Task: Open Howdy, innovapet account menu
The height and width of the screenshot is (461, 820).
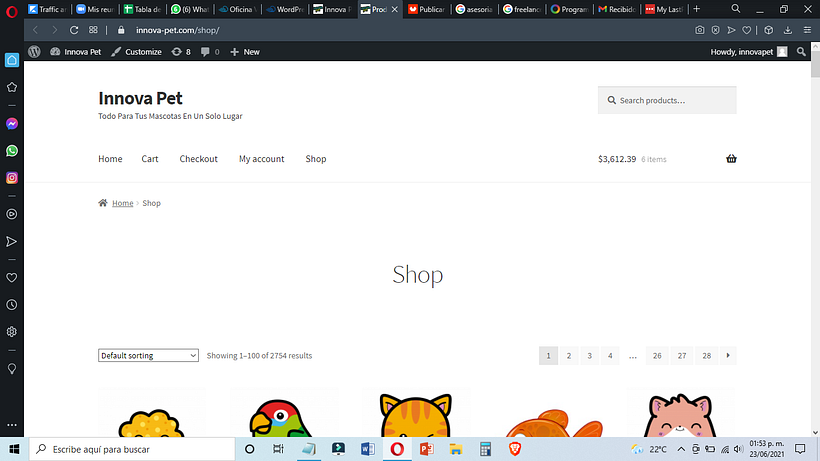Action: tap(749, 52)
